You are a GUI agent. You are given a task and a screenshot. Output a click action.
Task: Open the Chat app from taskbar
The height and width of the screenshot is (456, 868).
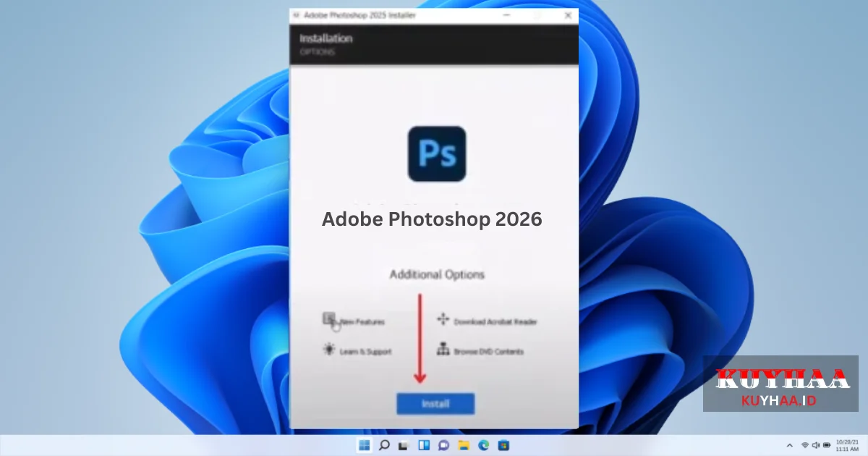(x=443, y=446)
